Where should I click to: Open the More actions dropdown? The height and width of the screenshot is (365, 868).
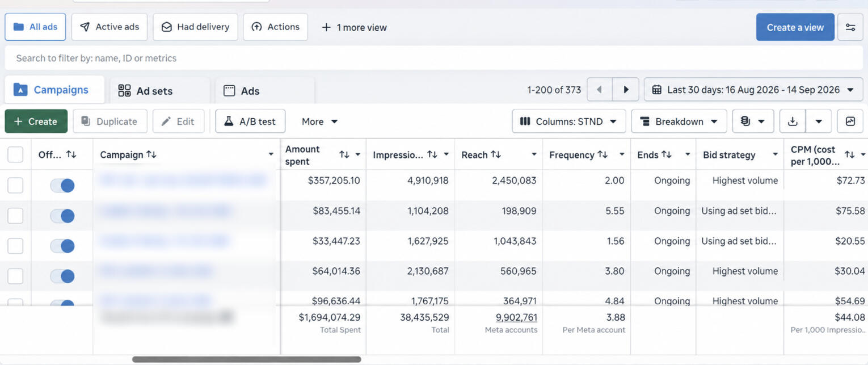(319, 121)
